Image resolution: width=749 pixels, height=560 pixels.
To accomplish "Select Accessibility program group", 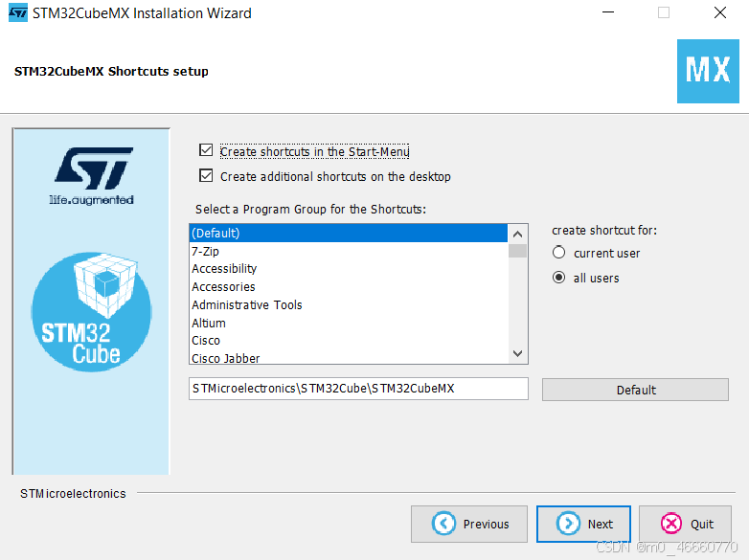I will pos(349,269).
